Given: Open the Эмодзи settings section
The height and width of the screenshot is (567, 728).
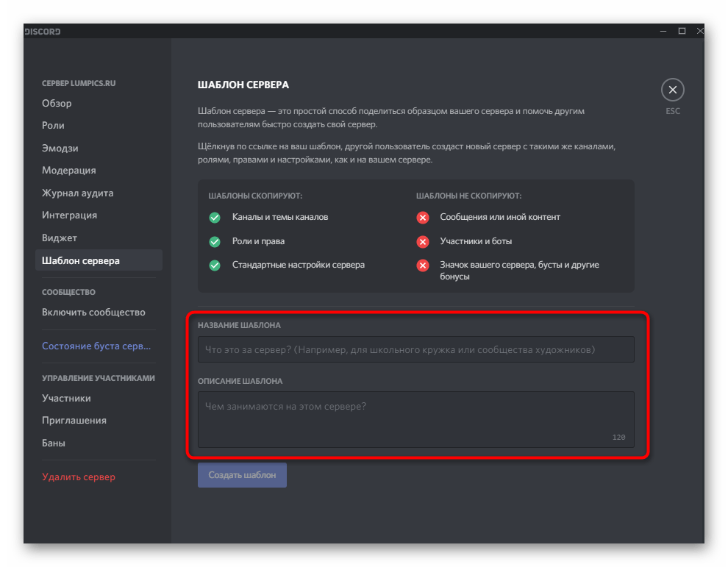Looking at the screenshot, I should [x=60, y=148].
